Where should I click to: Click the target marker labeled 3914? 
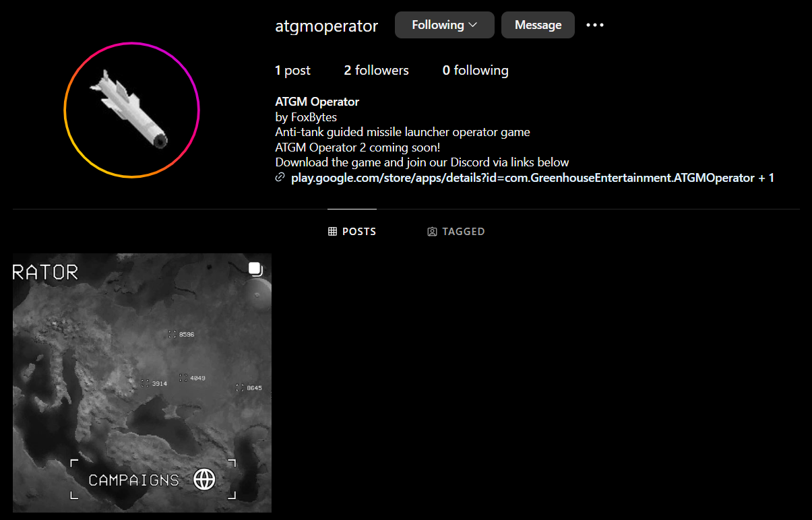(x=145, y=383)
